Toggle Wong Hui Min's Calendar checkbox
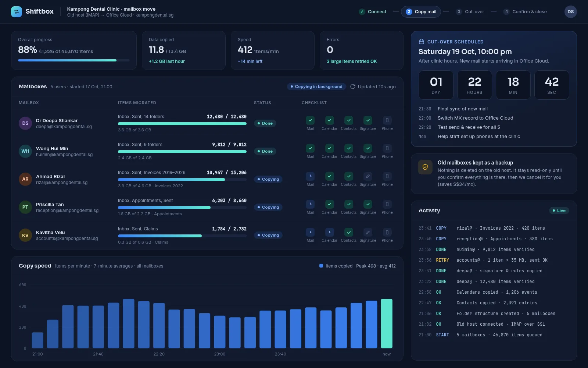Viewport: 588px width, 368px height. [329, 148]
